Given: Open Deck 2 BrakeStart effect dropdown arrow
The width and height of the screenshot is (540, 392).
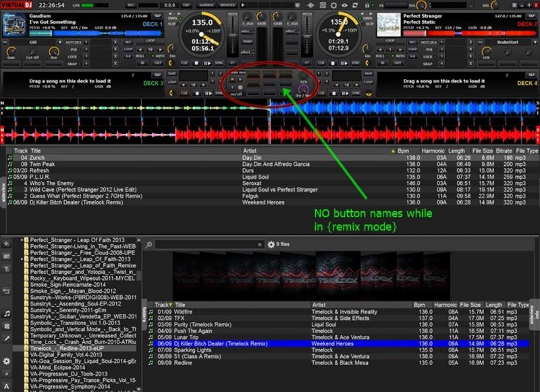Looking at the screenshot, I should click(535, 43).
